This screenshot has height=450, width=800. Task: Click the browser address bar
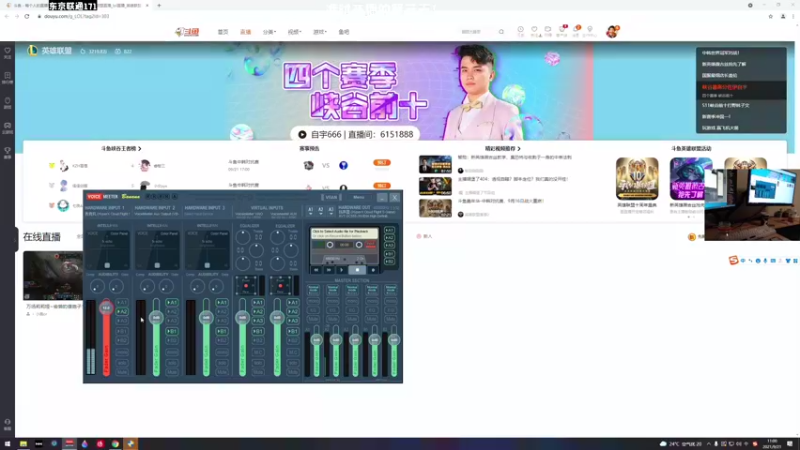[398, 16]
